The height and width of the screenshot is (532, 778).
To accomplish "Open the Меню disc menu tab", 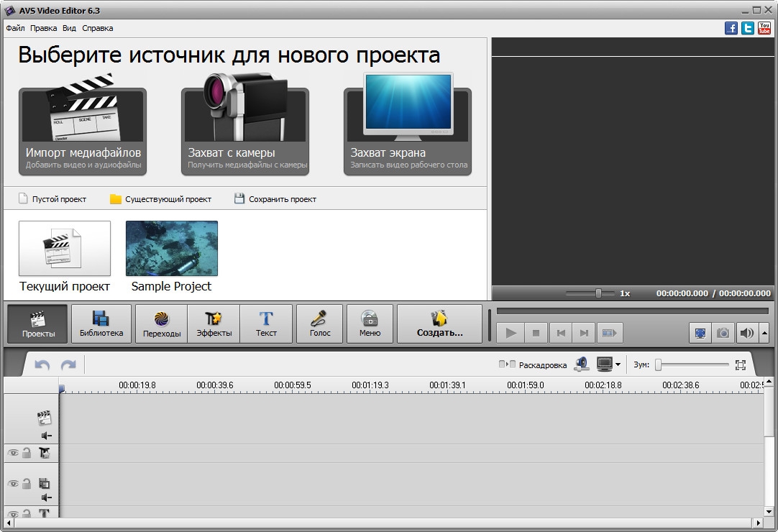I will click(370, 324).
